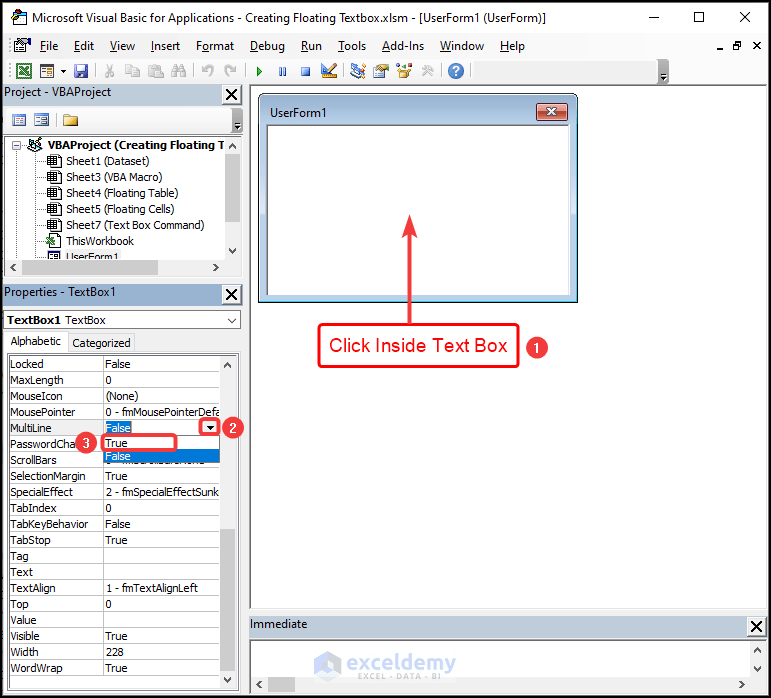Screen dimensions: 771x698
Task: Open the Run menu
Action: pyautogui.click(x=311, y=46)
